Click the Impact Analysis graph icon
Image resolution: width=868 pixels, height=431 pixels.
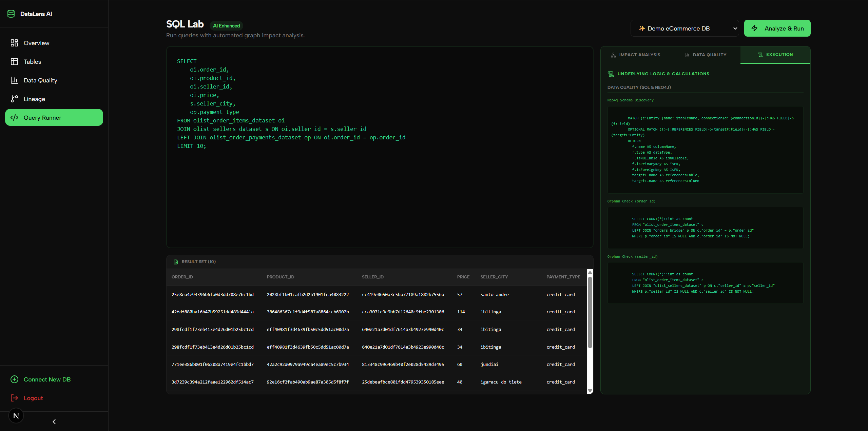(613, 55)
